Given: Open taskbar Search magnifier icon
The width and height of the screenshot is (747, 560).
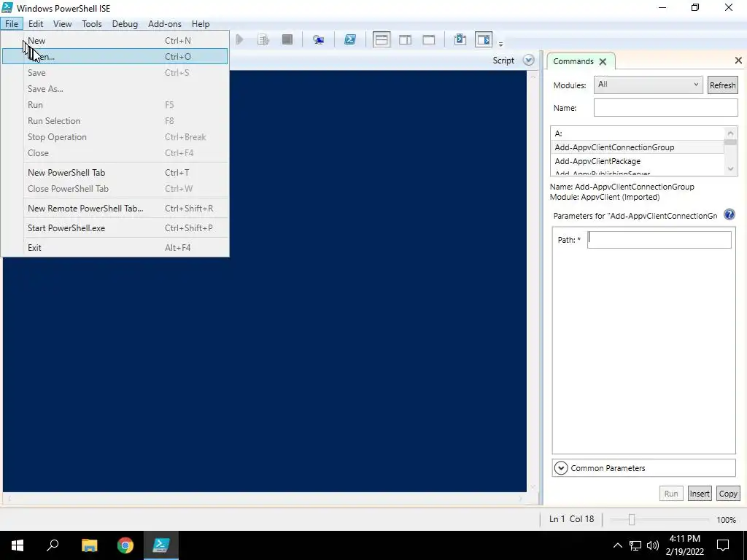Looking at the screenshot, I should point(53,545).
